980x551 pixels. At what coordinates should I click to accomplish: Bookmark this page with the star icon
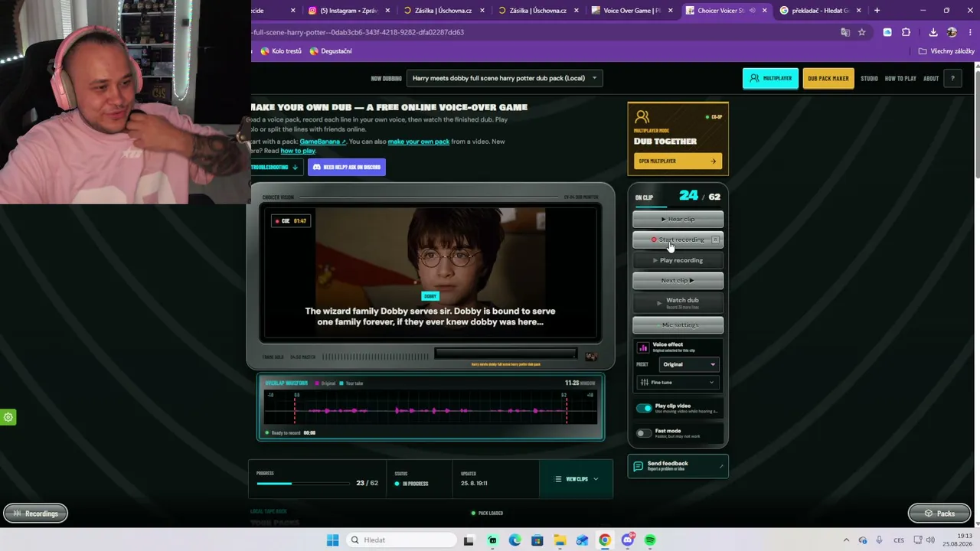click(x=862, y=32)
